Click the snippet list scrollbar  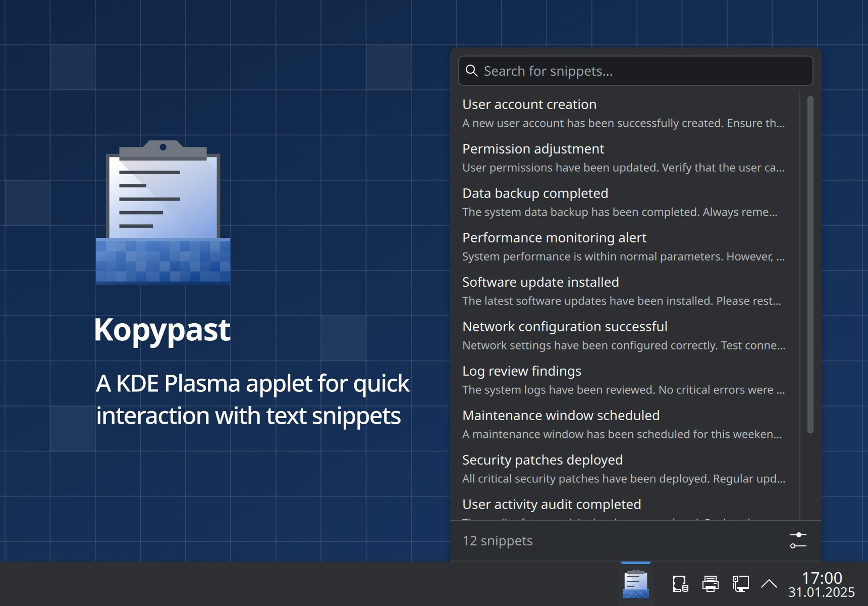coord(810,265)
